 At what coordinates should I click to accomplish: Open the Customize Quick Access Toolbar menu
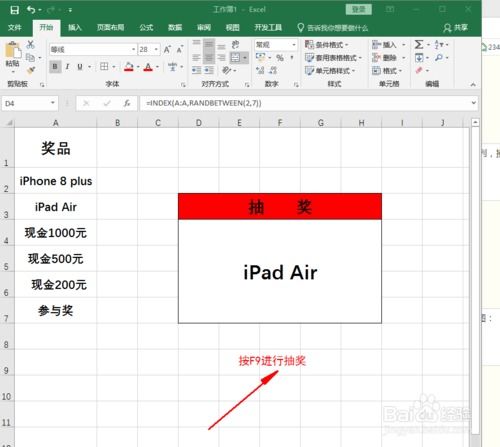[x=70, y=10]
